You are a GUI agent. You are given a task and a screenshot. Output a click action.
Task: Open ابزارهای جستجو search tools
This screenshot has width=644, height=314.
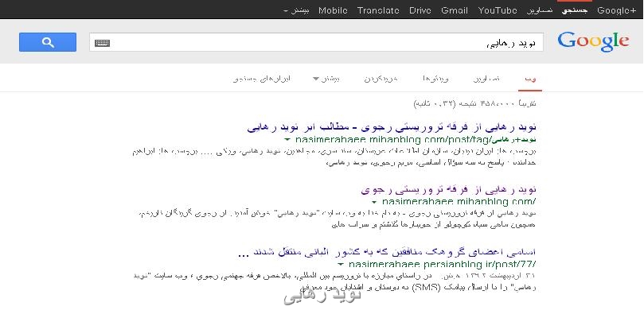click(262, 79)
